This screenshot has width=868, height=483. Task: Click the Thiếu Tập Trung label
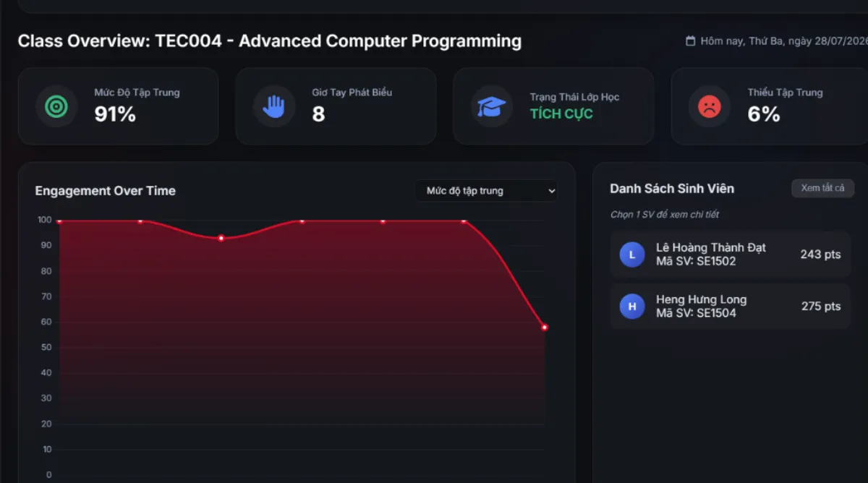coord(785,93)
